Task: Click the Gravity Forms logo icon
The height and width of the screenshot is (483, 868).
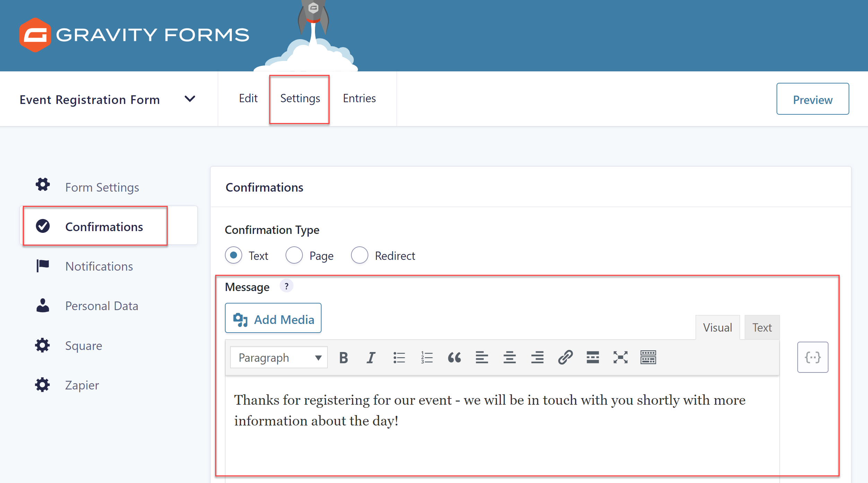Action: point(35,35)
